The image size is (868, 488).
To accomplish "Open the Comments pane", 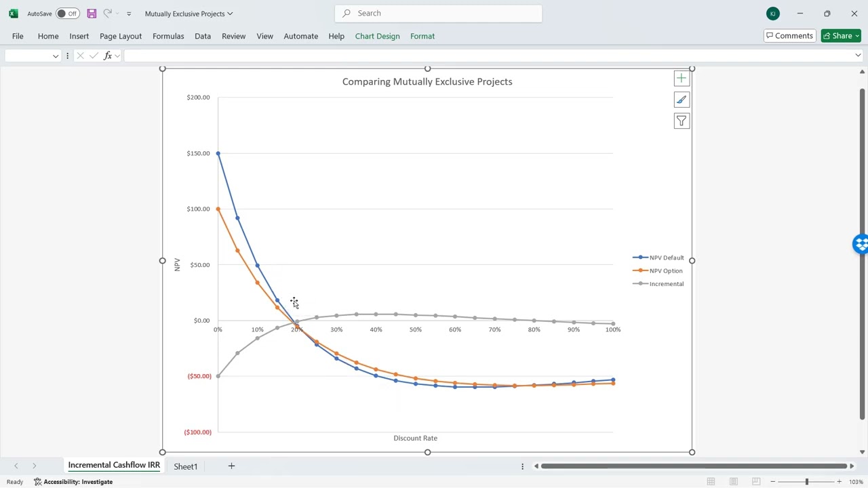I will pyautogui.click(x=789, y=36).
